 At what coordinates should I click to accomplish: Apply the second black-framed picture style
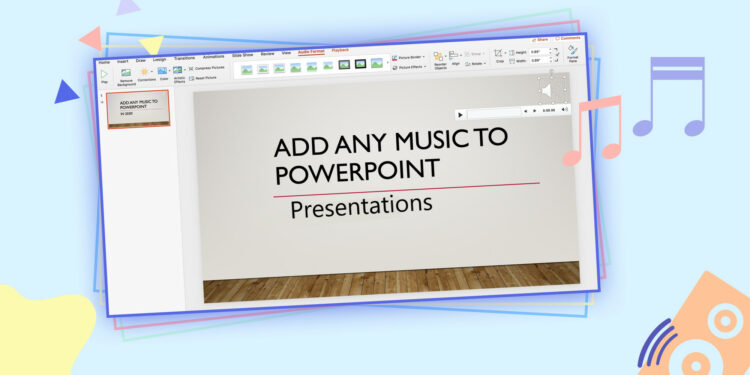point(360,63)
